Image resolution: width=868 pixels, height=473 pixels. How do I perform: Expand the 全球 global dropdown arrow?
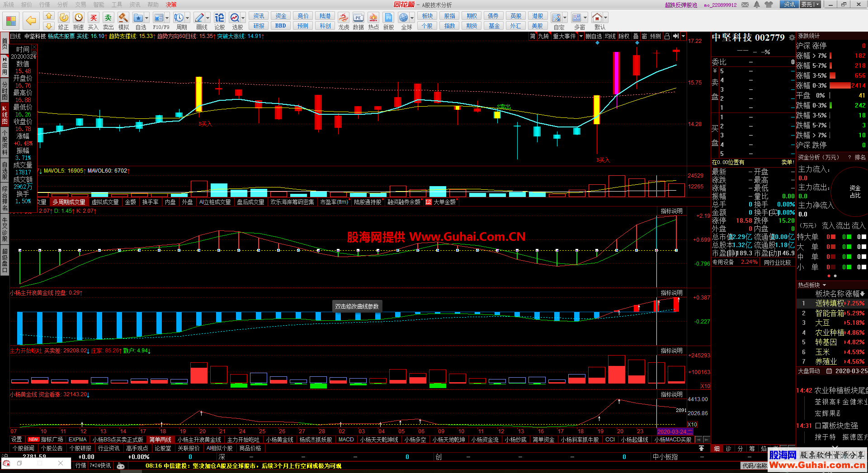tap(412, 18)
